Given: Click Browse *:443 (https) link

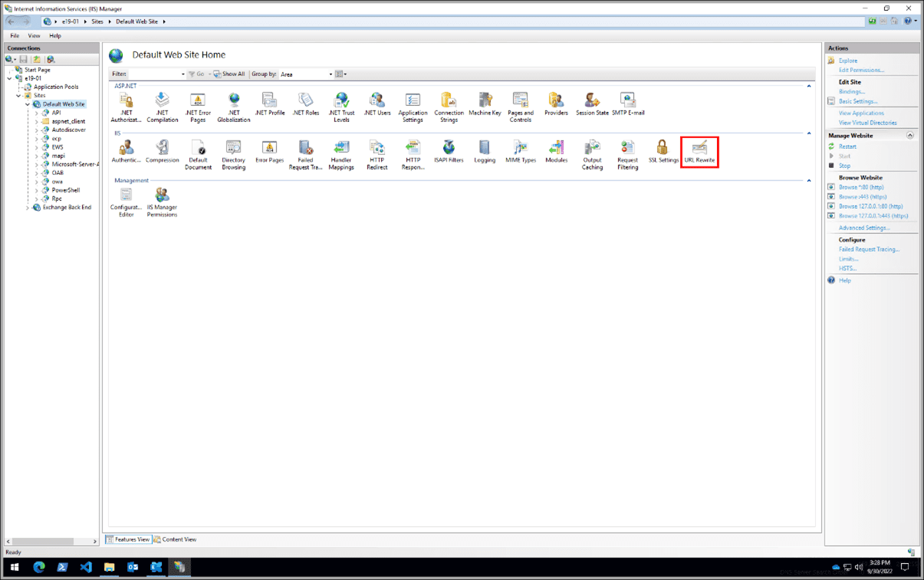Looking at the screenshot, I should [863, 196].
